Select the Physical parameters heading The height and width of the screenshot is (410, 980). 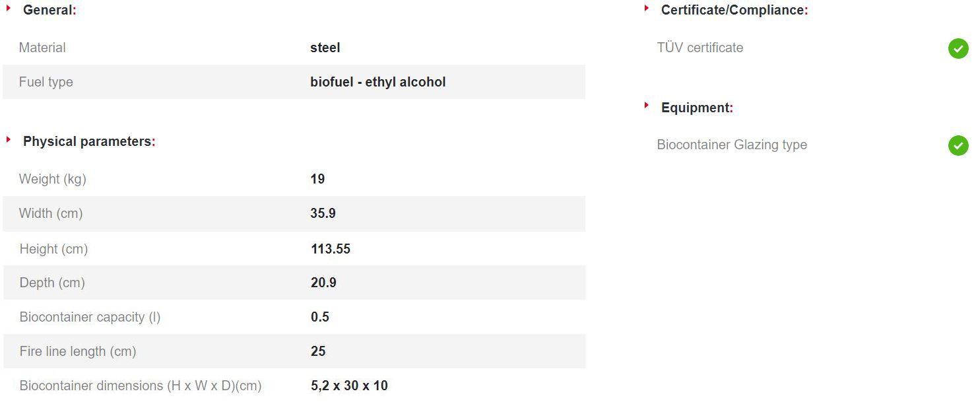[88, 141]
